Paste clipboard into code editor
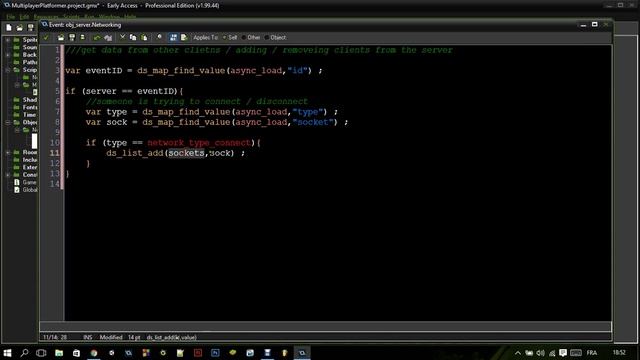 pos(144,38)
